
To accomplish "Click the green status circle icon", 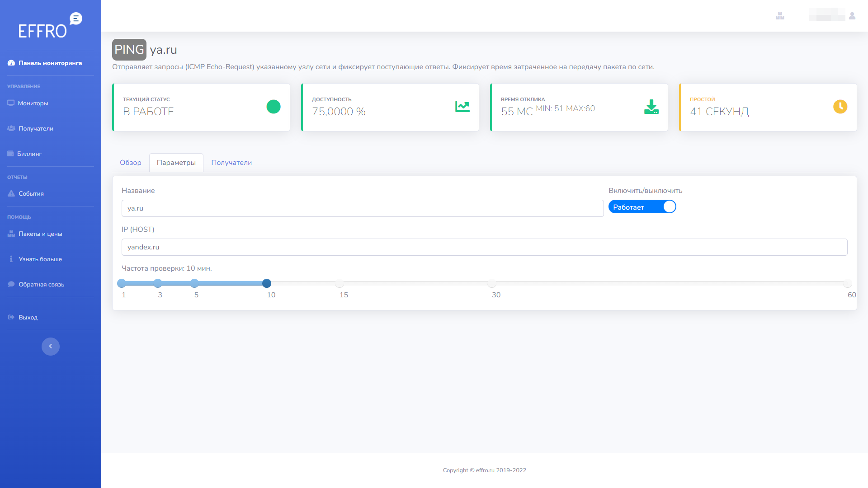I will click(x=274, y=107).
